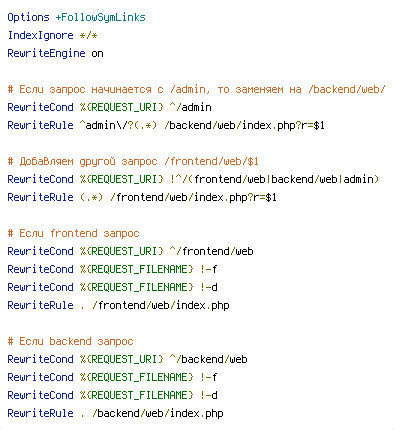394x430 pixels.
Task: Click the 'Если frontend запрос' comment
Action: (x=73, y=233)
